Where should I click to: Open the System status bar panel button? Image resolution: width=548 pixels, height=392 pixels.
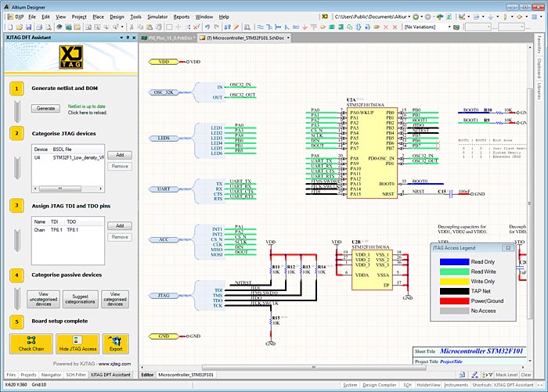click(x=350, y=385)
